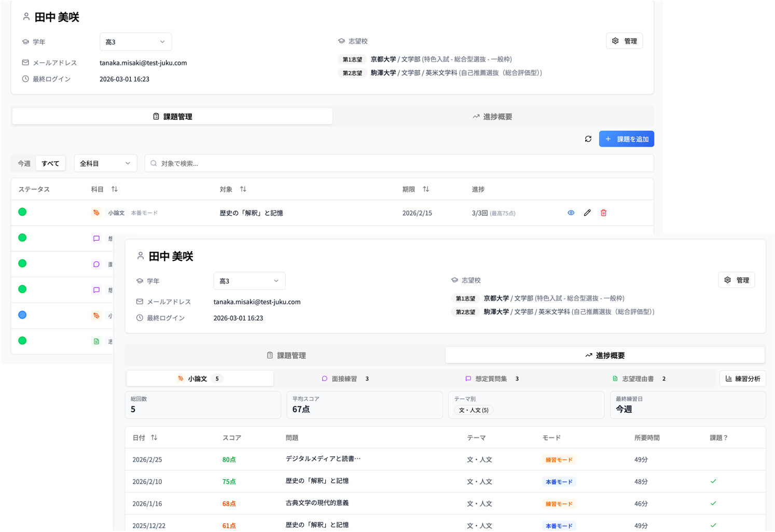
Task: Select the 古典文学の現代的意義 problem title
Action: [x=317, y=503]
